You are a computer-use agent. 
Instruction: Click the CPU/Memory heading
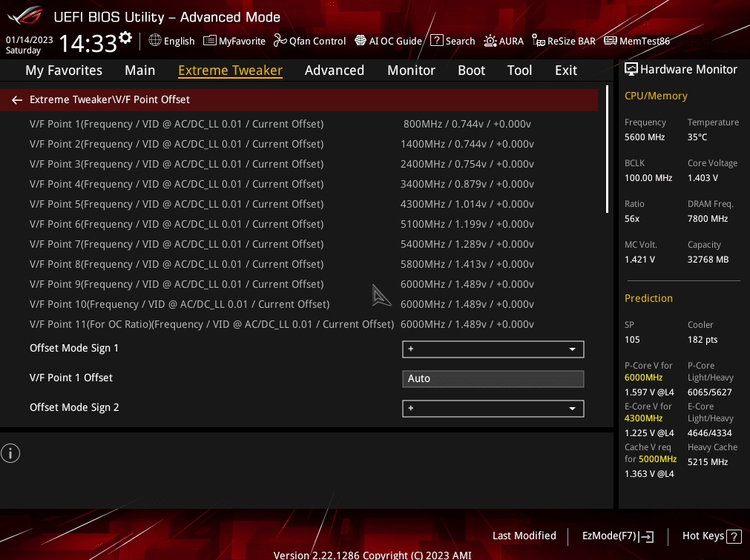click(x=656, y=96)
